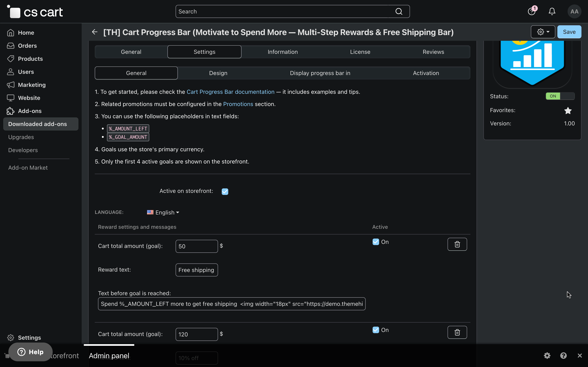Click the search magnifier icon
The image size is (588, 367).
[x=399, y=11]
